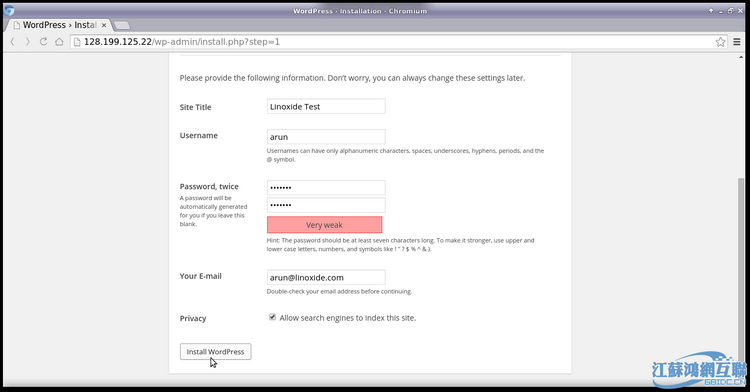This screenshot has width=750, height=392.
Task: Go back with the browser back arrow
Action: 13,42
